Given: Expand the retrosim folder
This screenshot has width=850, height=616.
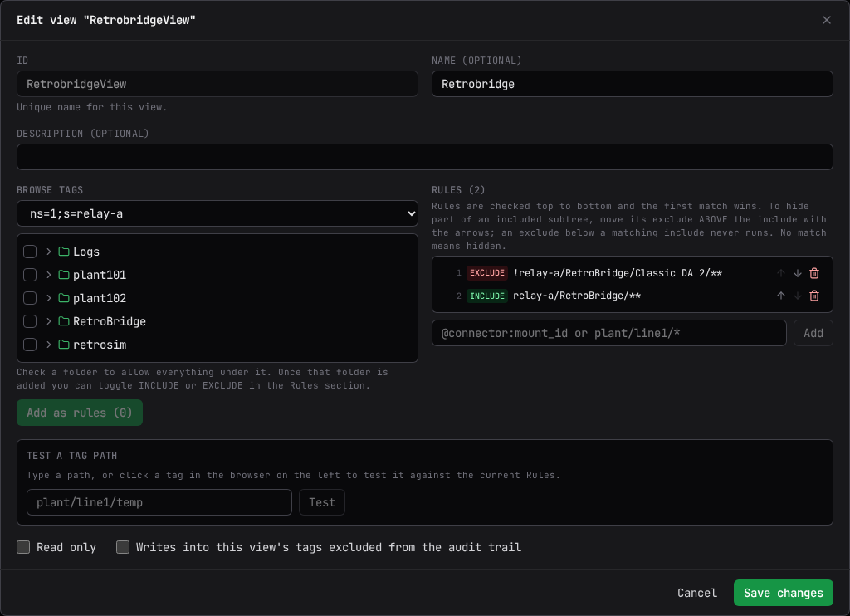Looking at the screenshot, I should 49,345.
